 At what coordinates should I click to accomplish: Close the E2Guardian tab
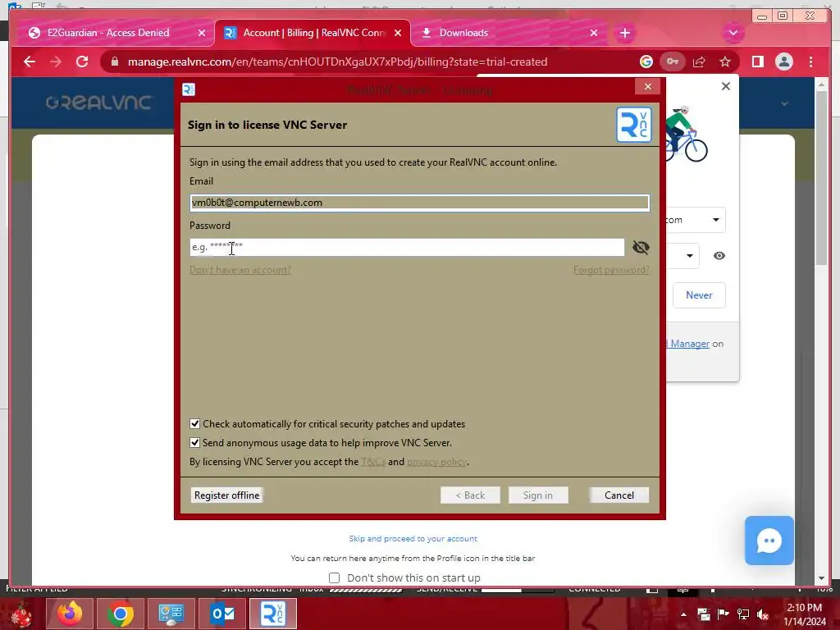[x=202, y=33]
